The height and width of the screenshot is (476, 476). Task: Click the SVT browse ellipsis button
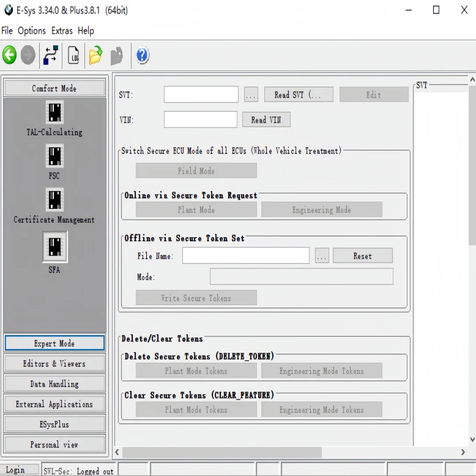click(x=251, y=94)
